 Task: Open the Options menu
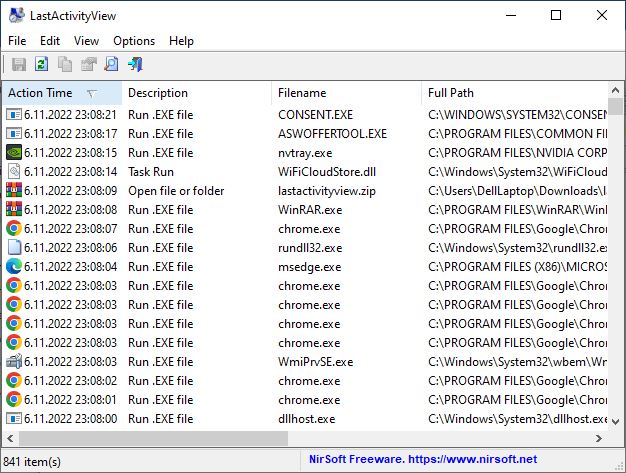click(x=134, y=41)
